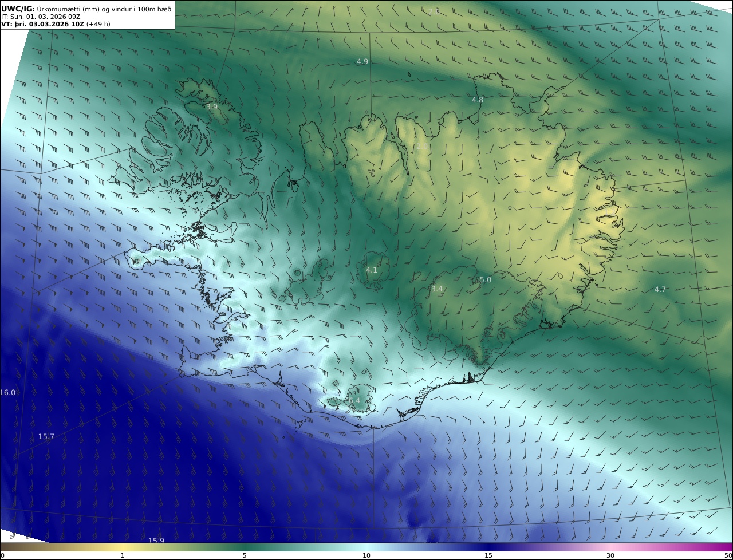Click the 6.4 value label on the southern glacier

(x=356, y=401)
